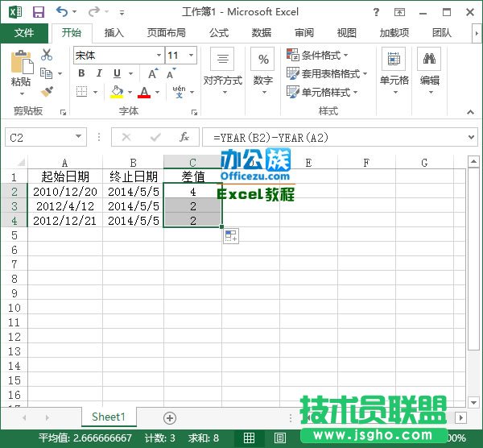Click vertical scrollbar down arrow

coord(473,402)
